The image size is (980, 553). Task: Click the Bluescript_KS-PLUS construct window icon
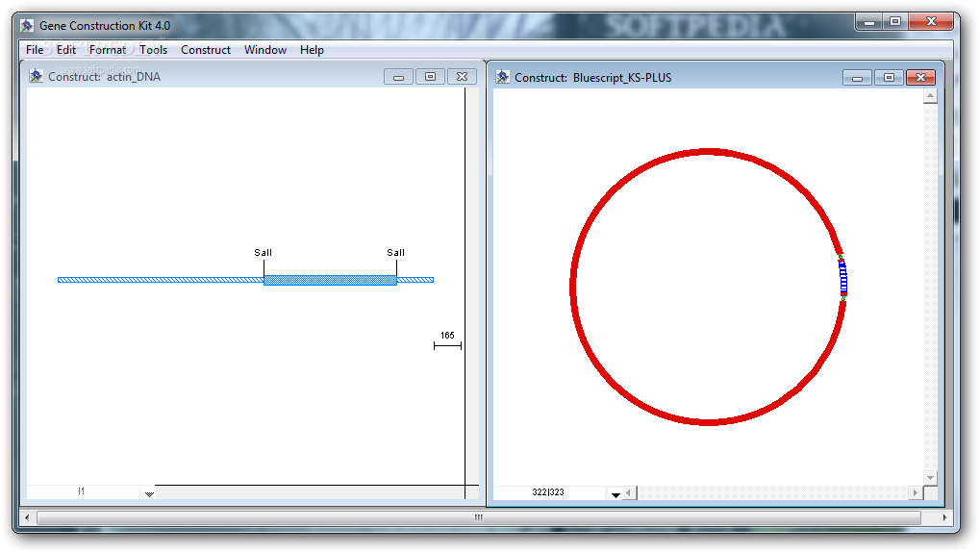click(x=502, y=77)
